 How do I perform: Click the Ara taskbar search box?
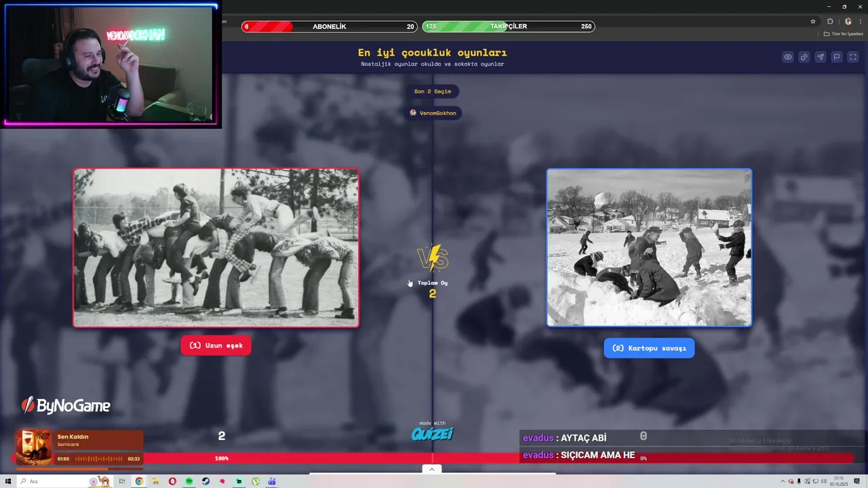64,481
